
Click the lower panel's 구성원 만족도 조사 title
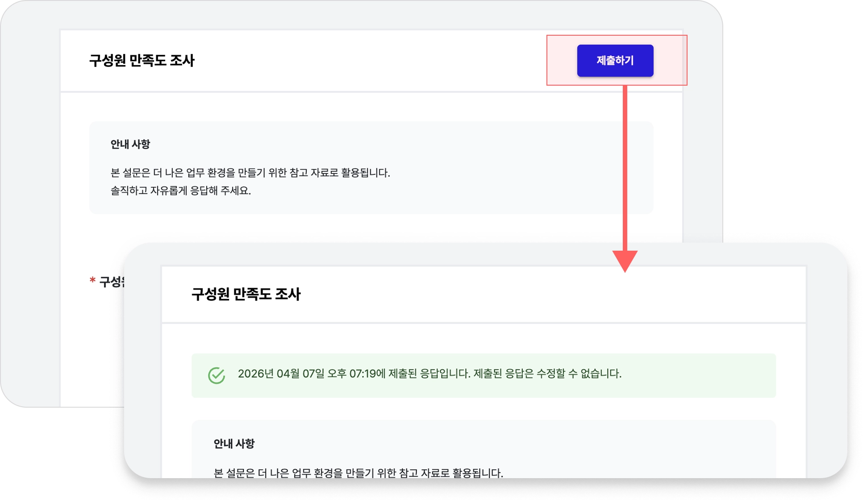click(x=246, y=294)
